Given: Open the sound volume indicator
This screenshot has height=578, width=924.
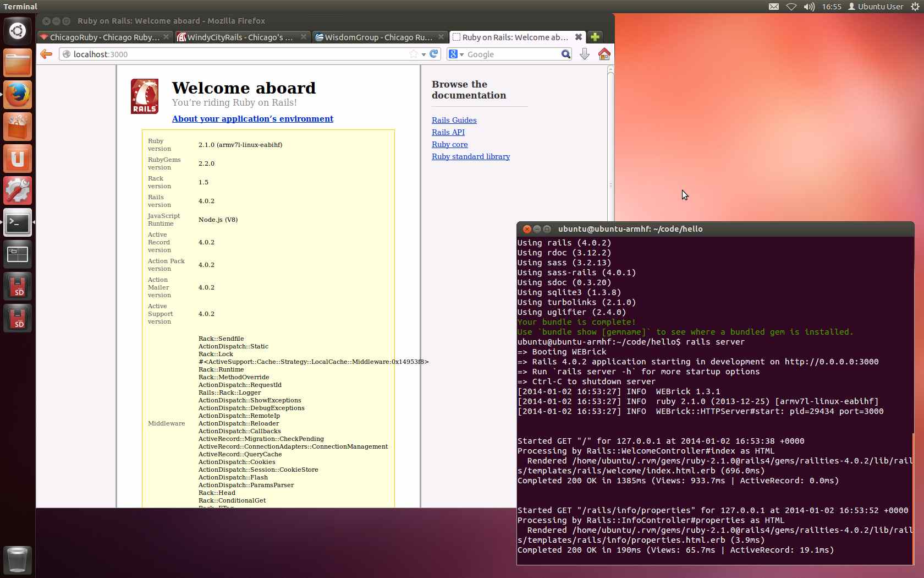Looking at the screenshot, I should [x=809, y=7].
